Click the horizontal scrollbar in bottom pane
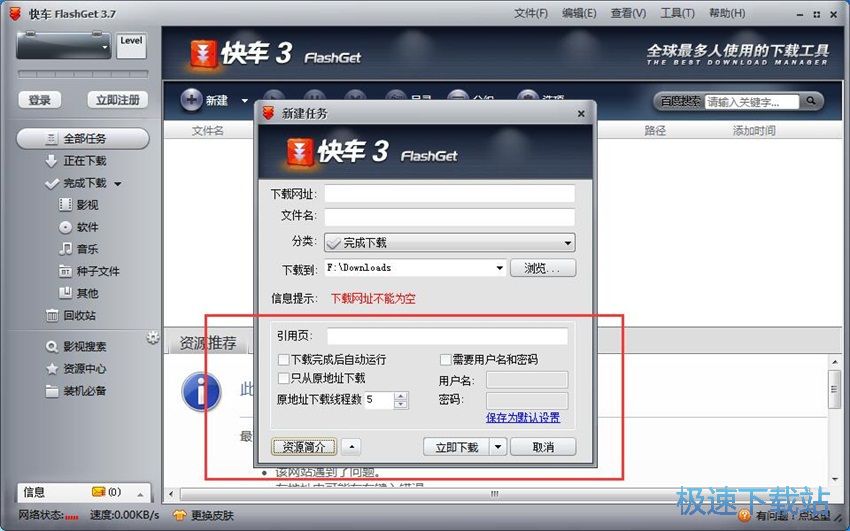 pos(494,494)
